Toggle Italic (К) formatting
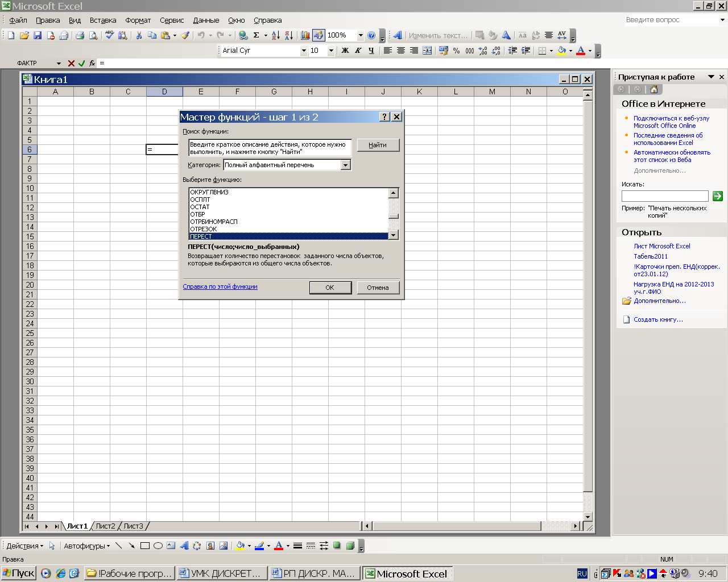 (358, 51)
